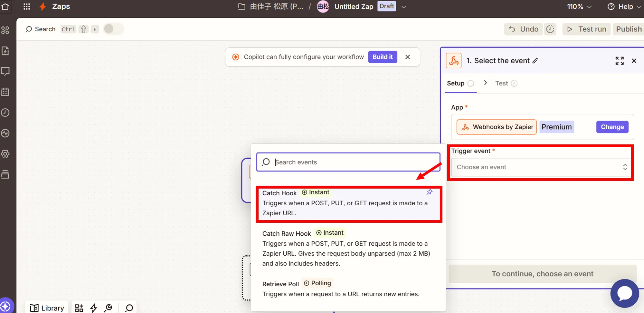644x313 pixels.
Task: Click the pencil icon to rename step
Action: (x=535, y=61)
